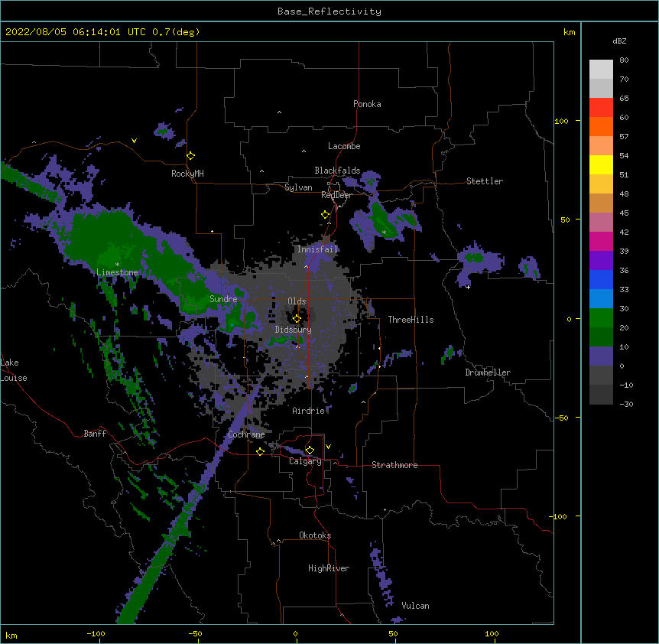
Task: Click the Calgary city label
Action: (x=306, y=461)
